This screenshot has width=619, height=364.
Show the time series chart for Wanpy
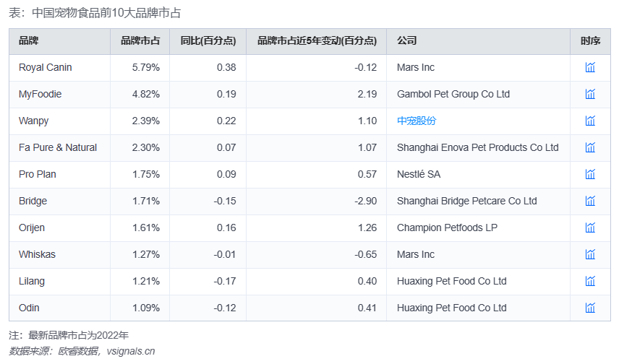[590, 121]
